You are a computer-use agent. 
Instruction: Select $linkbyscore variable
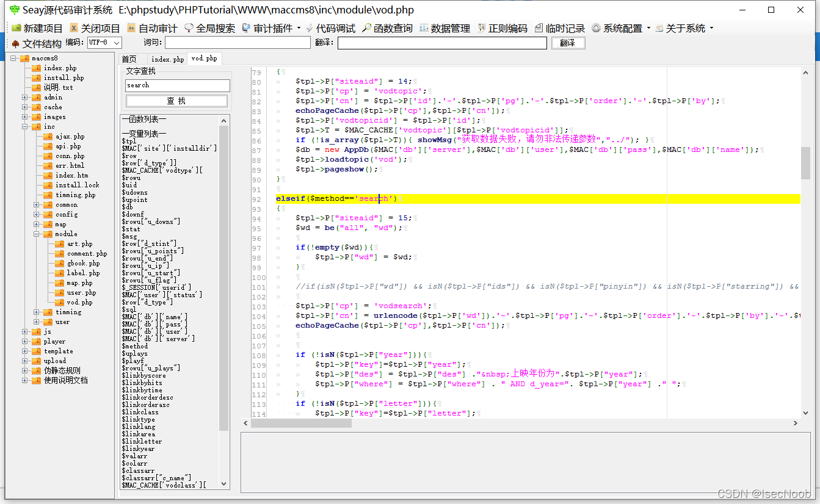143,375
